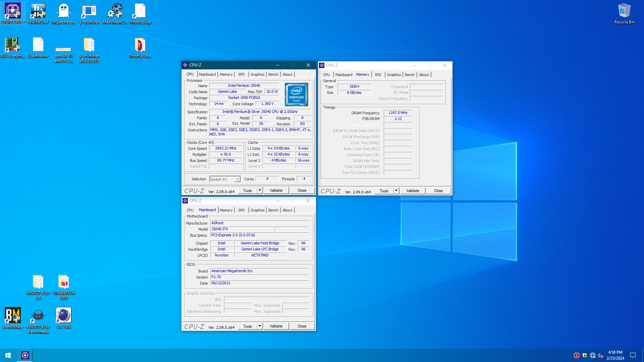Image resolution: width=644 pixels, height=362 pixels.
Task: Select UserMsr.rw file icon
Action: (38, 48)
